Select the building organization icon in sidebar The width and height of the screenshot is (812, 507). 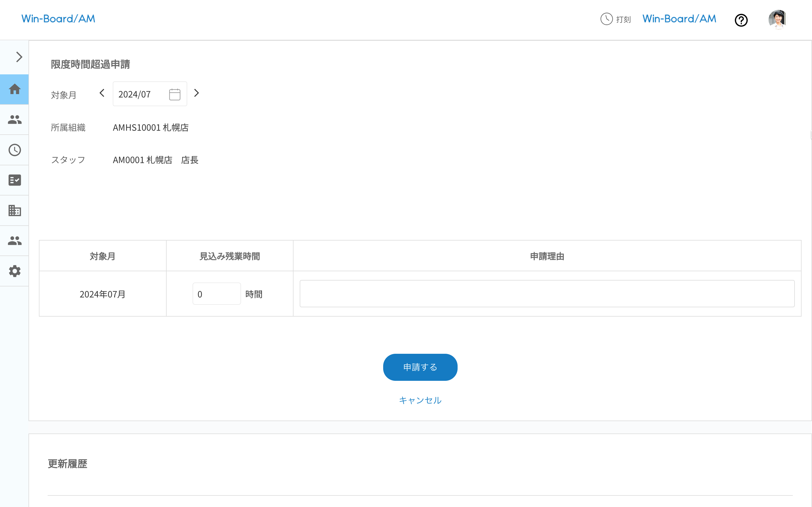(x=14, y=210)
